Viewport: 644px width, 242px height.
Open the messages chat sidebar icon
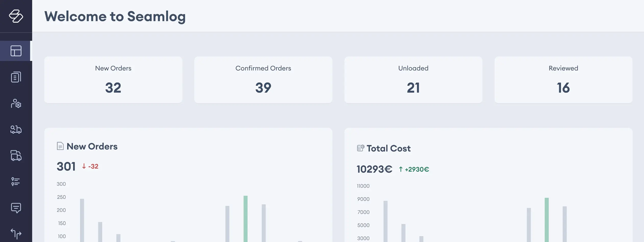pyautogui.click(x=16, y=208)
